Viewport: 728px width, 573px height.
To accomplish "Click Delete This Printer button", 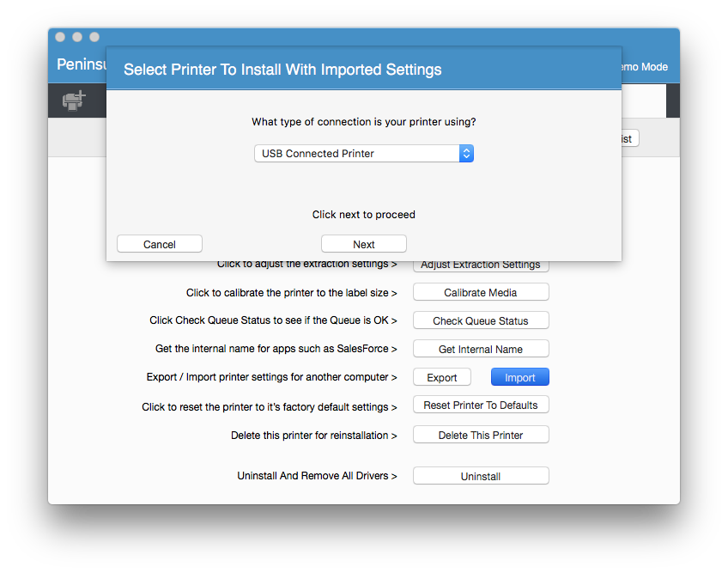I will point(481,435).
